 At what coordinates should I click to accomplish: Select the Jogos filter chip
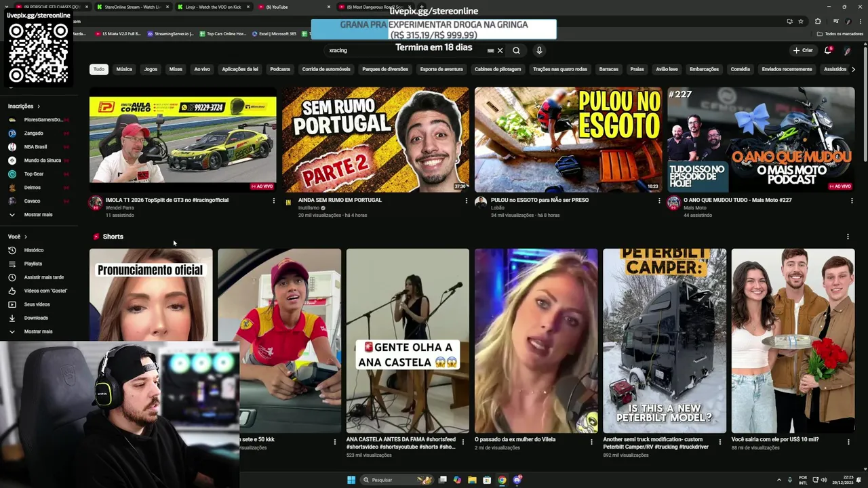pyautogui.click(x=151, y=69)
